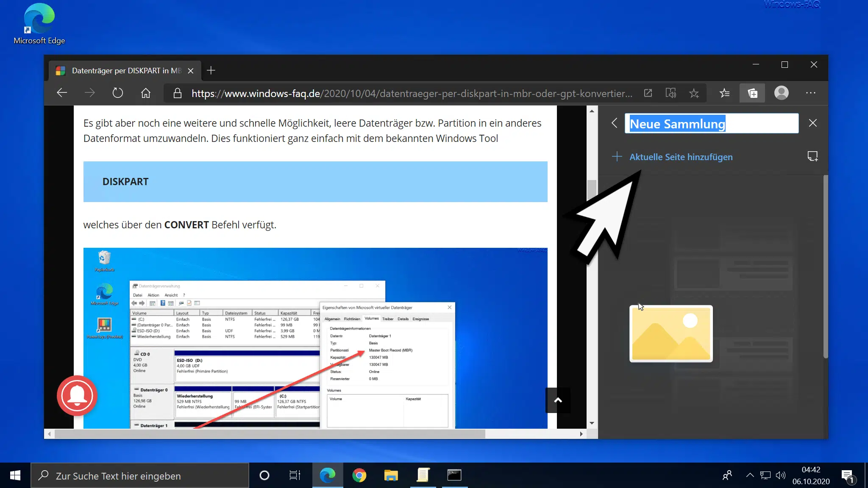Screen dimensions: 868x488
Task: Open the Windows Start menu
Action: click(15, 476)
